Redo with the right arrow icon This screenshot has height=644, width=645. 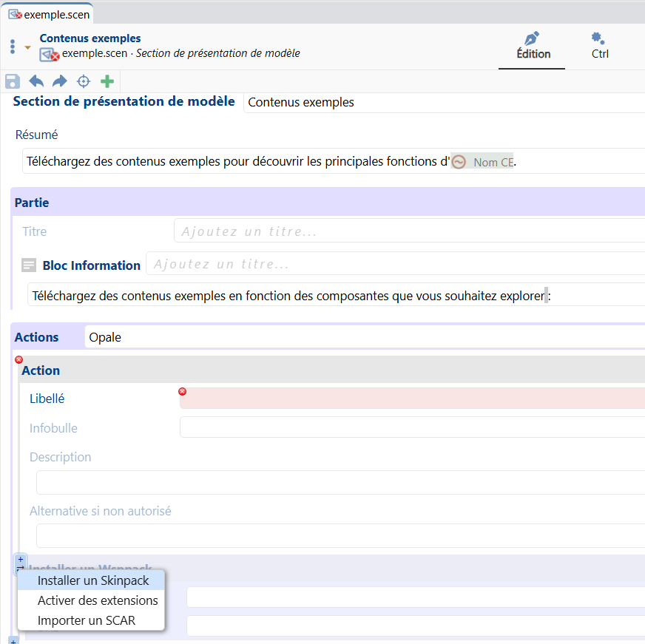(x=60, y=81)
